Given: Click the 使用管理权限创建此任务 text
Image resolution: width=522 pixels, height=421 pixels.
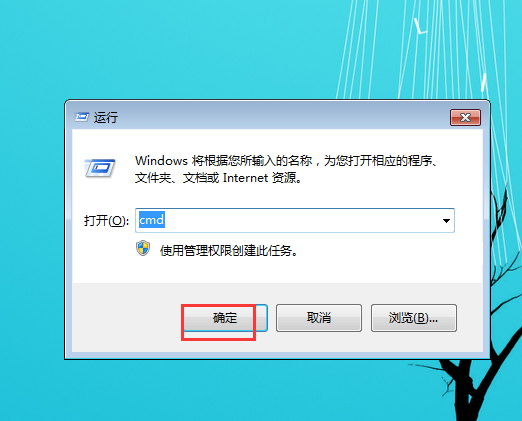Looking at the screenshot, I should 229,250.
